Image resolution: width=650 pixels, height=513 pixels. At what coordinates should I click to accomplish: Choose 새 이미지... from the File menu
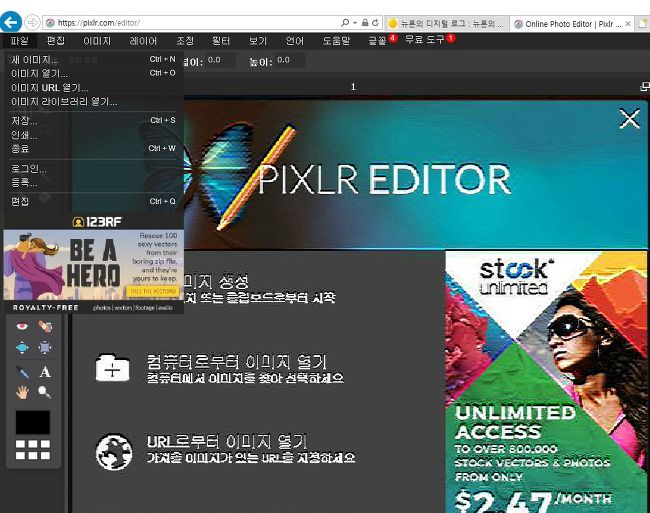tap(93, 60)
